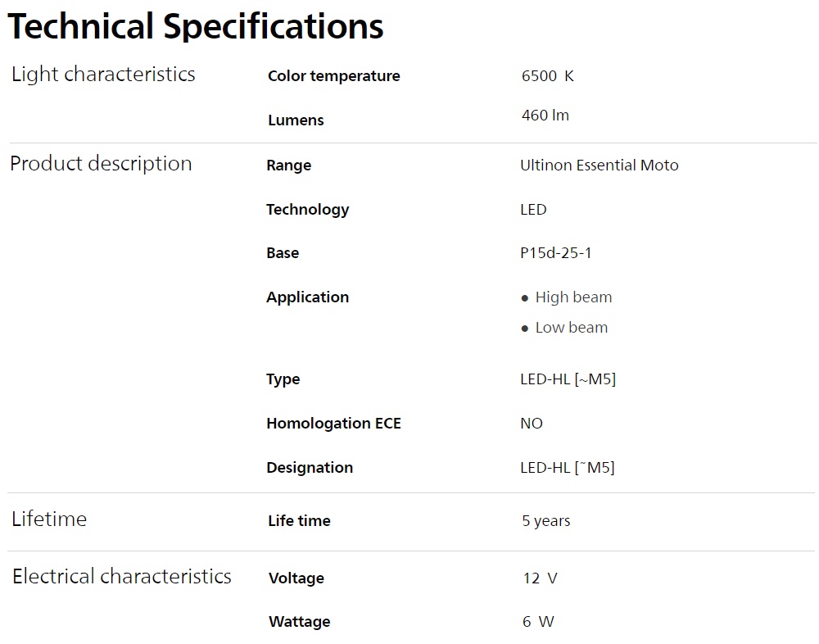Click the High beam bullet item
The image size is (819, 644).
[566, 297]
